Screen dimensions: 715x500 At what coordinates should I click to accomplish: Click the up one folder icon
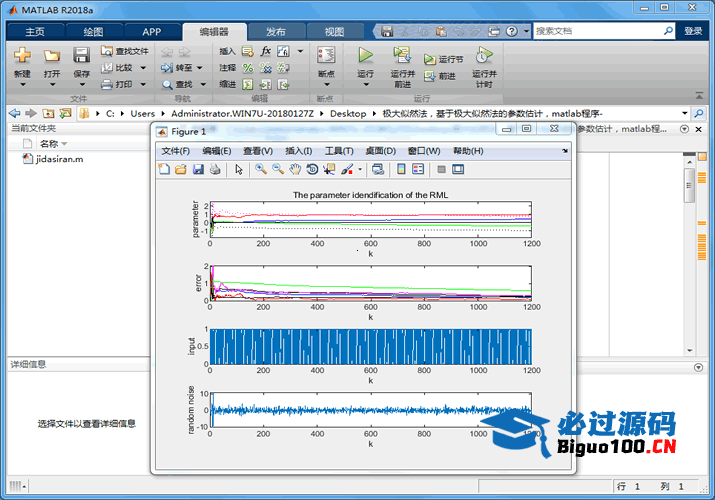click(x=48, y=113)
